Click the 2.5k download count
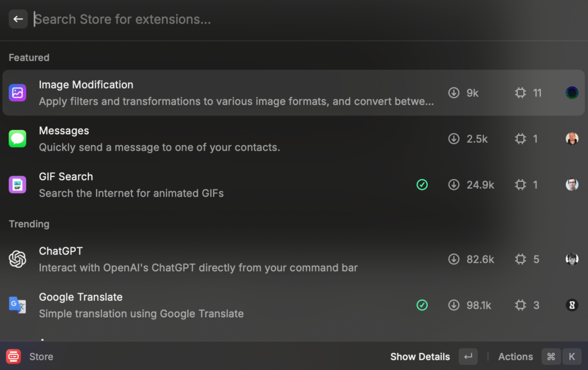 [x=477, y=139]
